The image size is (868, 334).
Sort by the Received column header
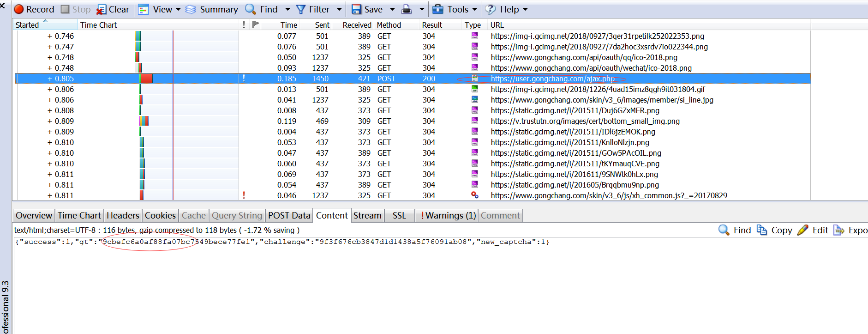356,25
